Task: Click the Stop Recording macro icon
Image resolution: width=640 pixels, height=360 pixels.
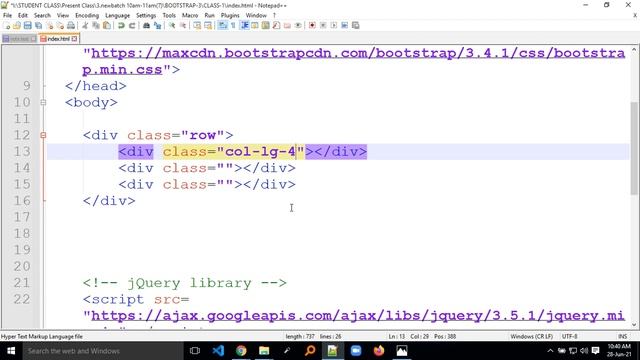Action: 323,25
